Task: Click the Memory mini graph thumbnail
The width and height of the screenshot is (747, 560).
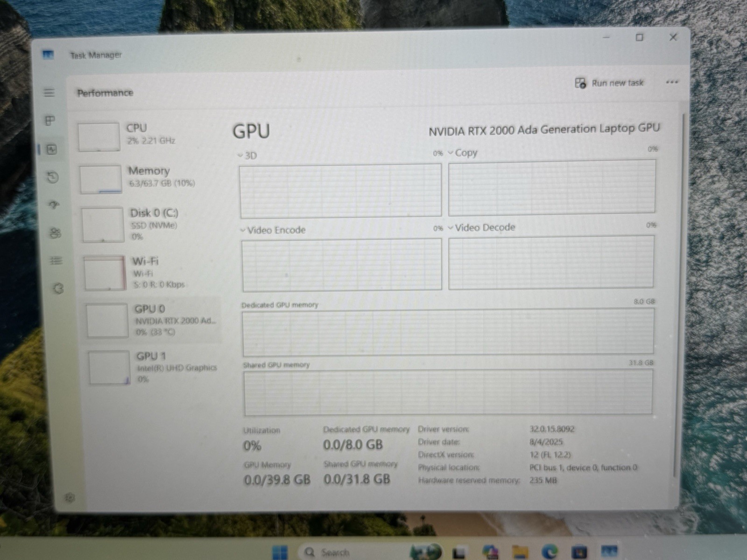Action: tap(101, 180)
